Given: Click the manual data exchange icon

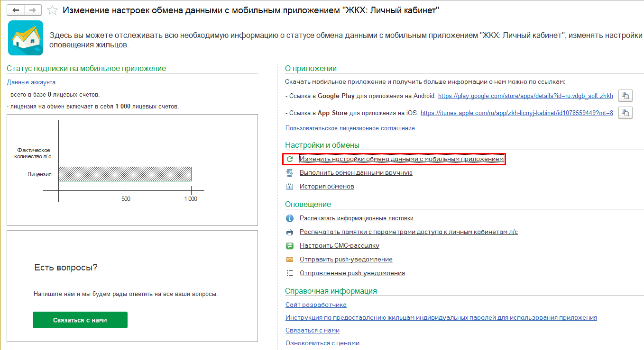Looking at the screenshot, I should pos(290,173).
